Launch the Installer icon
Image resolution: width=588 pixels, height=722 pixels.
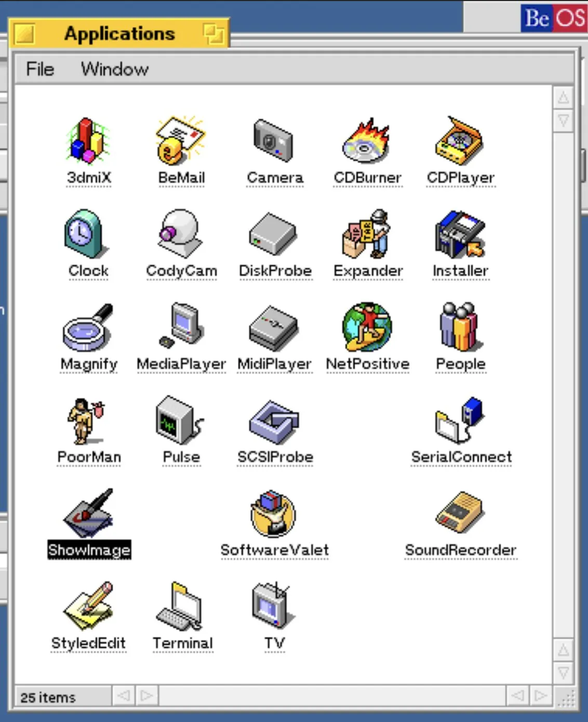(x=460, y=234)
